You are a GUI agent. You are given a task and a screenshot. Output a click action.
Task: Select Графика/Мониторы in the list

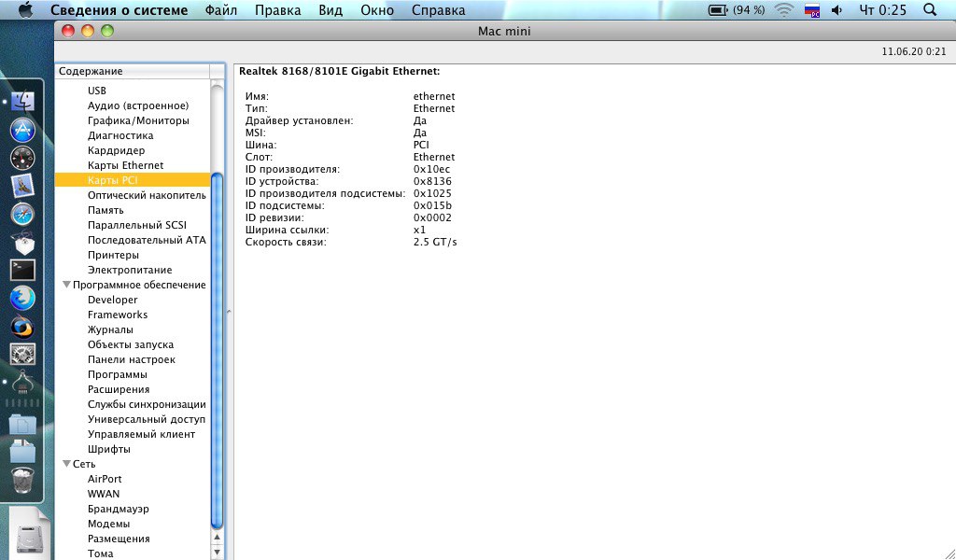coord(138,120)
